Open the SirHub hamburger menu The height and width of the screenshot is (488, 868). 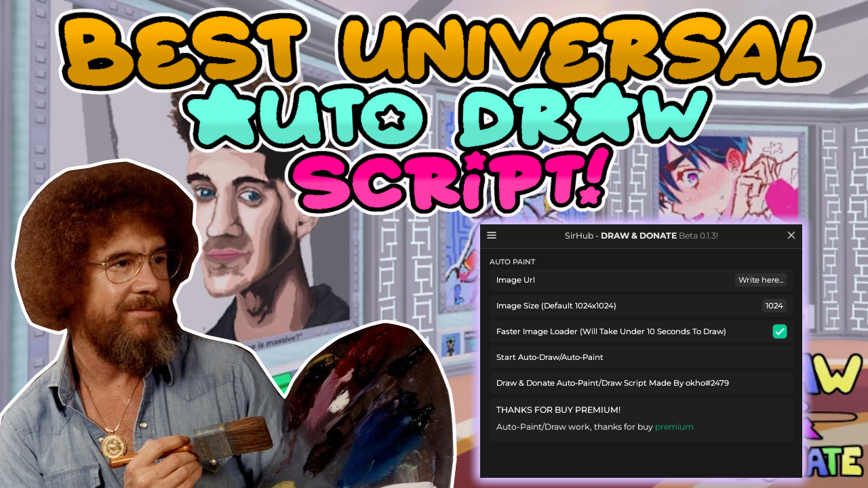[x=492, y=235]
